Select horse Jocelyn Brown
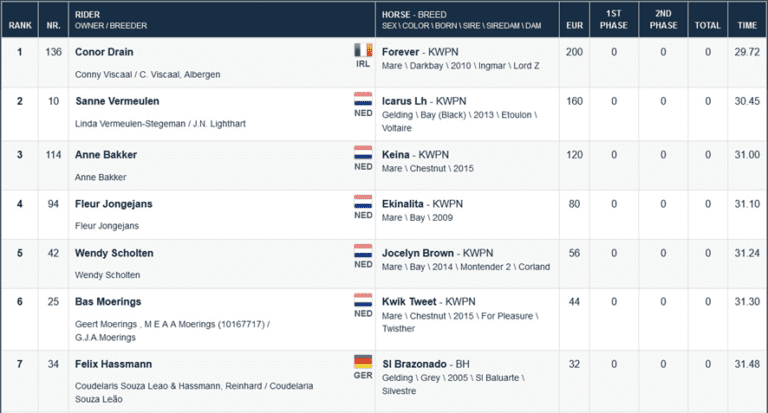 click(x=417, y=253)
